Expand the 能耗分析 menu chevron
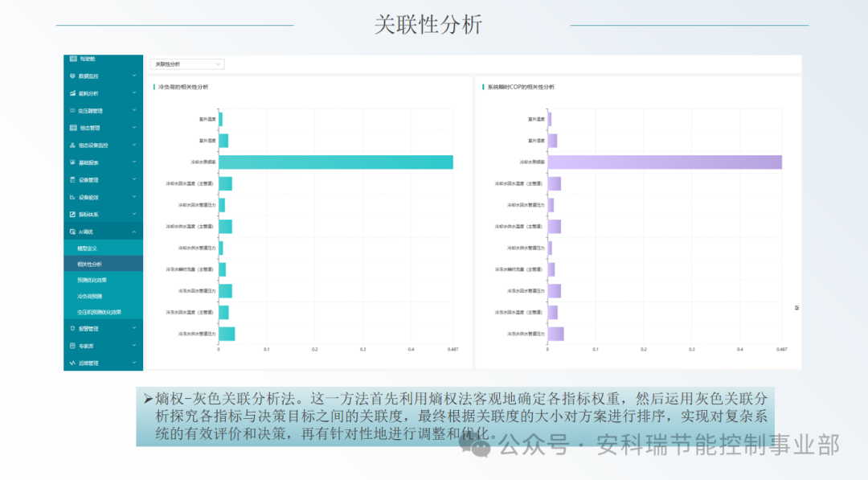The width and height of the screenshot is (868, 480). pyautogui.click(x=134, y=93)
